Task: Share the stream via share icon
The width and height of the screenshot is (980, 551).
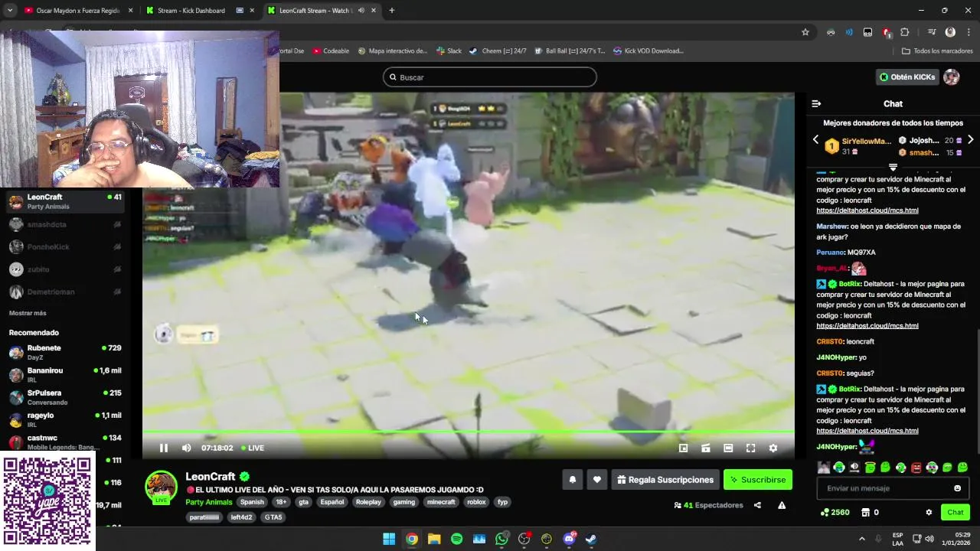Action: [757, 505]
